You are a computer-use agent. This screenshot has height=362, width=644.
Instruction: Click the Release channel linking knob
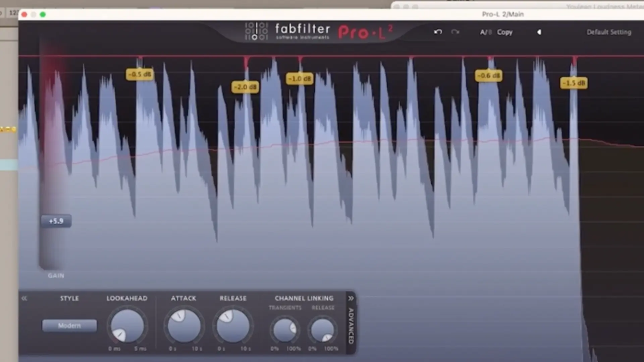click(322, 330)
